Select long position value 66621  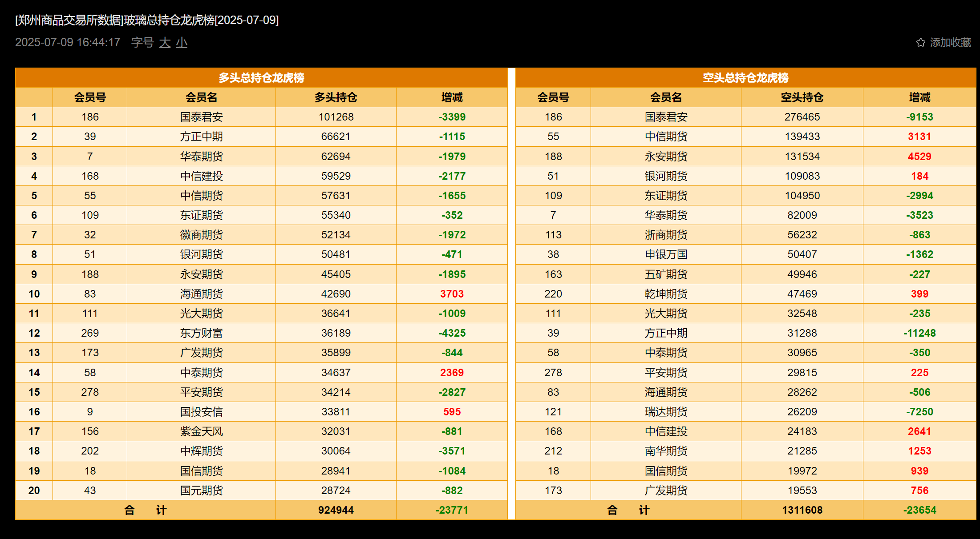(336, 137)
